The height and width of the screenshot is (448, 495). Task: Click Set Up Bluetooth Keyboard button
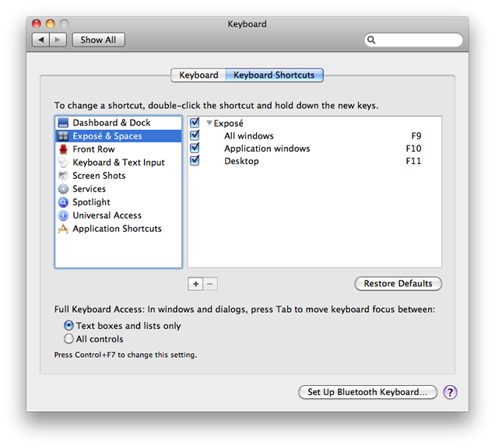368,392
